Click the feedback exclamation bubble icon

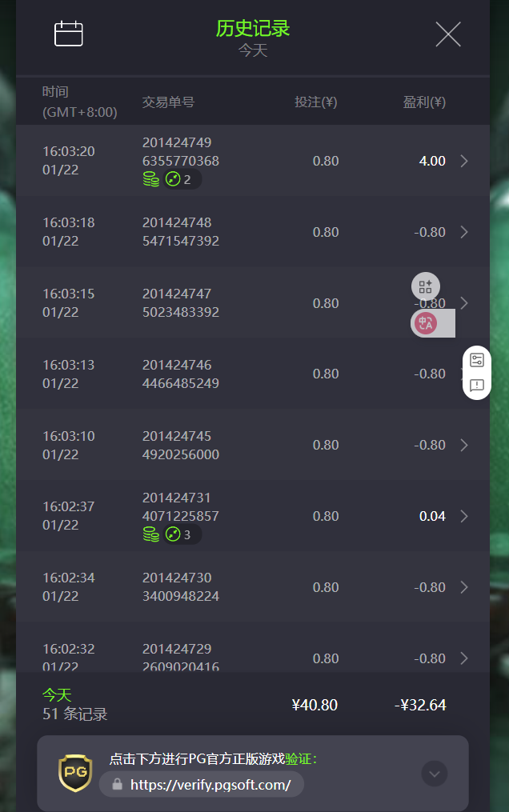pyautogui.click(x=477, y=386)
